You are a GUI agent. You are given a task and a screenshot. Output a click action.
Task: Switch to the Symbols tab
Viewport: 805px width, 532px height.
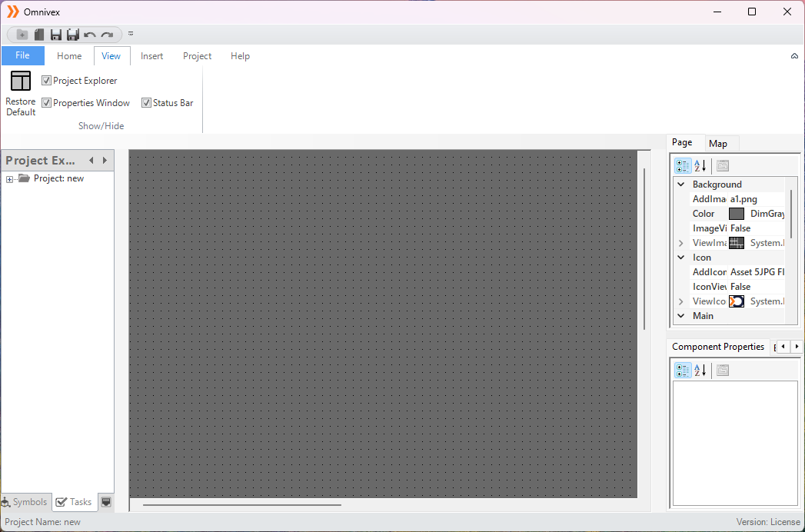25,502
